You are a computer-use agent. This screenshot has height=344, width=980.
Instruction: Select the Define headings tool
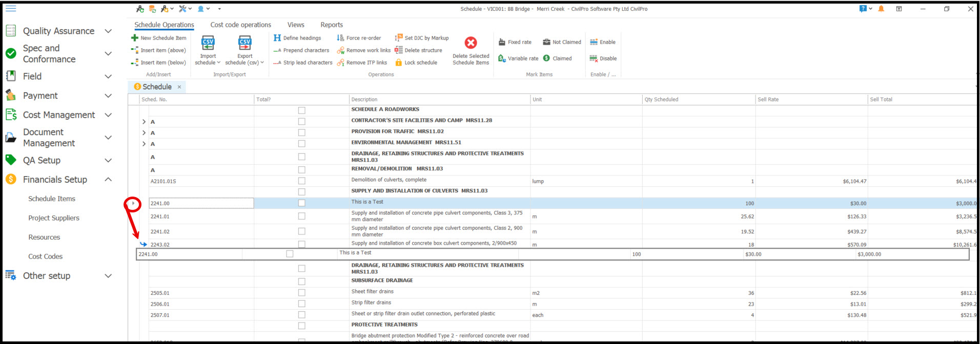coord(297,38)
